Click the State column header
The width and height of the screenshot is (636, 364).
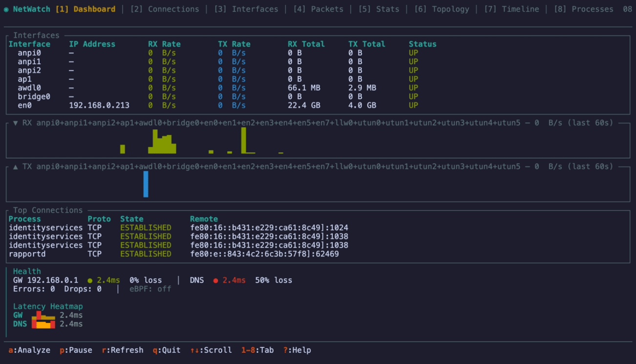click(132, 220)
